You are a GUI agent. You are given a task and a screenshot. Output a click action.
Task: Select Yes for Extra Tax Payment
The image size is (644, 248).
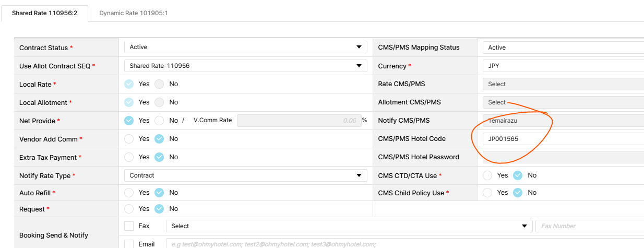click(x=129, y=157)
